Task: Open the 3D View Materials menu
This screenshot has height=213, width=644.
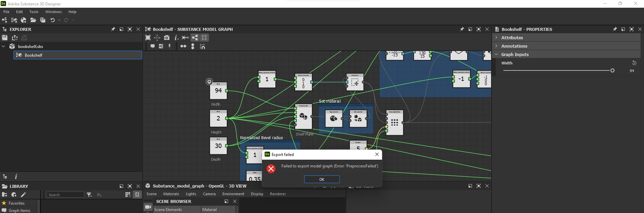Action: pos(171,194)
